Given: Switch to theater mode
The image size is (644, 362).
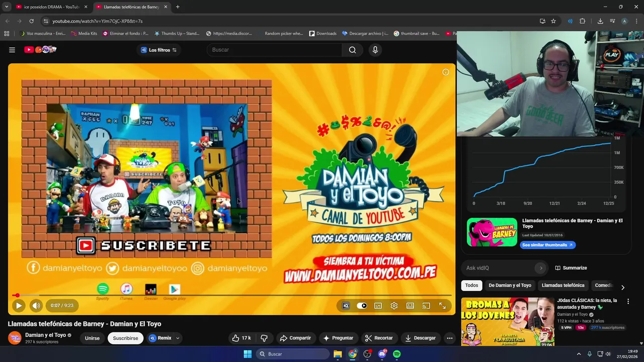Looking at the screenshot, I should [x=410, y=305].
